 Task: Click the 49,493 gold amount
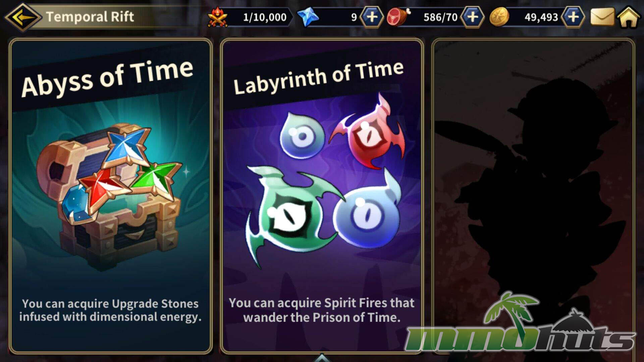coord(541,17)
